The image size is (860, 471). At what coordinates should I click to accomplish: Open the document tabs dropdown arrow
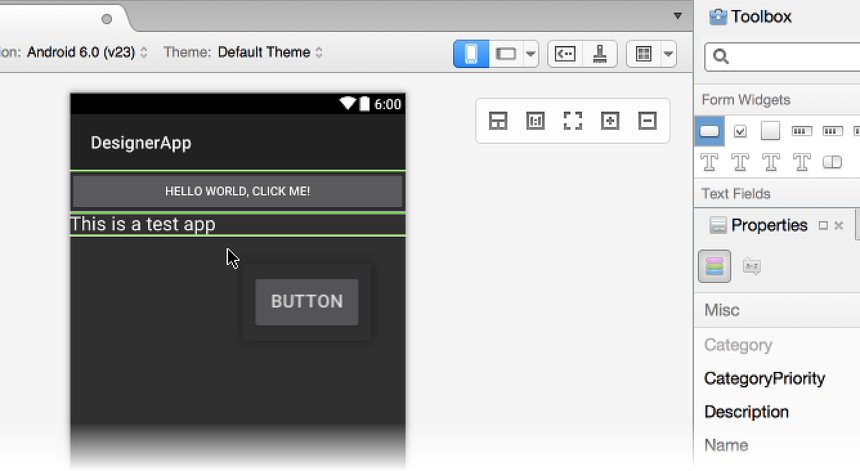pyautogui.click(x=678, y=16)
